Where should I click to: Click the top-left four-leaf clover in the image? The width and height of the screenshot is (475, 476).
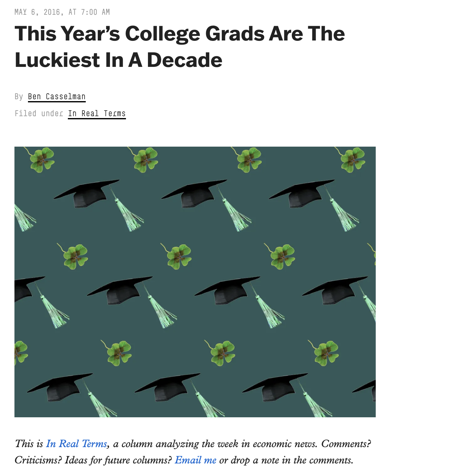41,160
